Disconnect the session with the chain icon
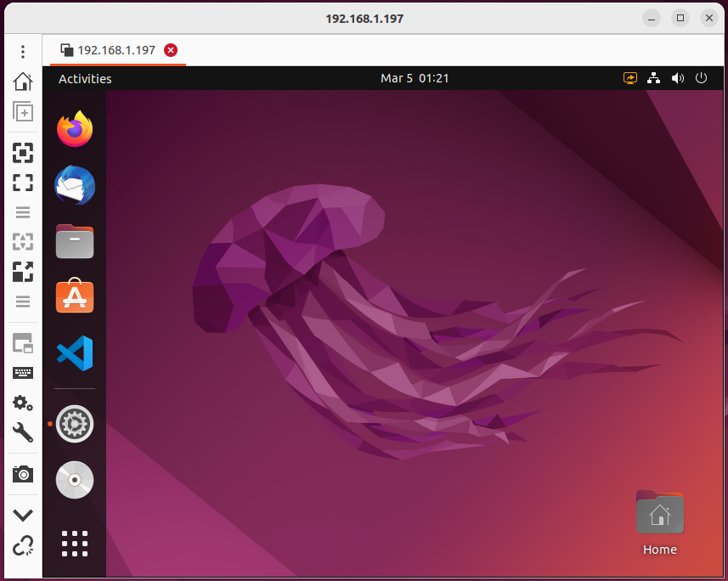 (23, 545)
